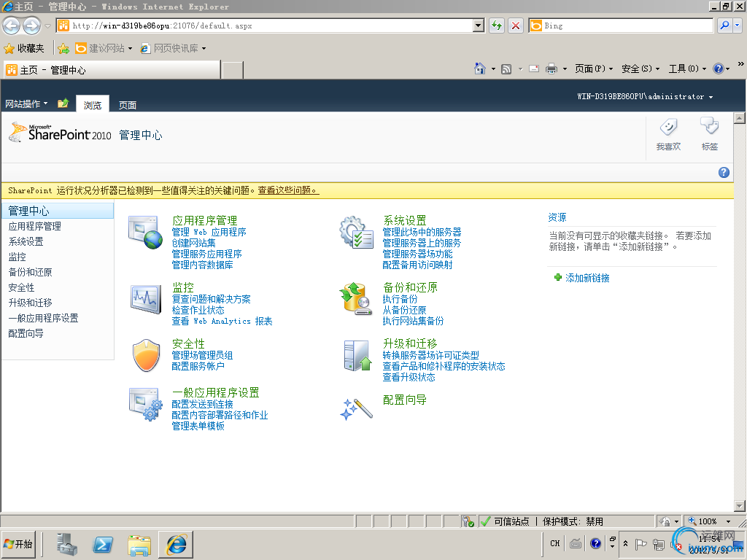Open the 网页快讯库 dropdown
This screenshot has width=747, height=560.
click(x=204, y=49)
